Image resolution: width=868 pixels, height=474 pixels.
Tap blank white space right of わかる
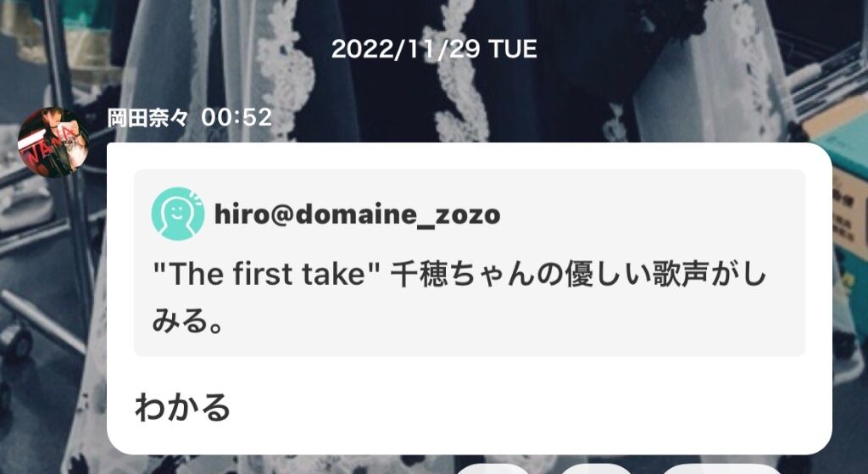(526, 408)
